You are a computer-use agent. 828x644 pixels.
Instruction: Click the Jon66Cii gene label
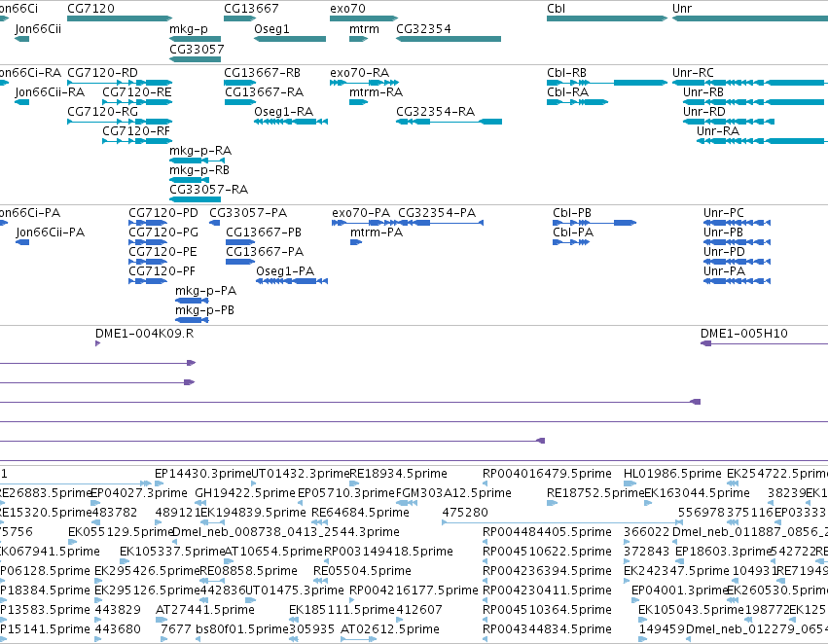[38, 29]
